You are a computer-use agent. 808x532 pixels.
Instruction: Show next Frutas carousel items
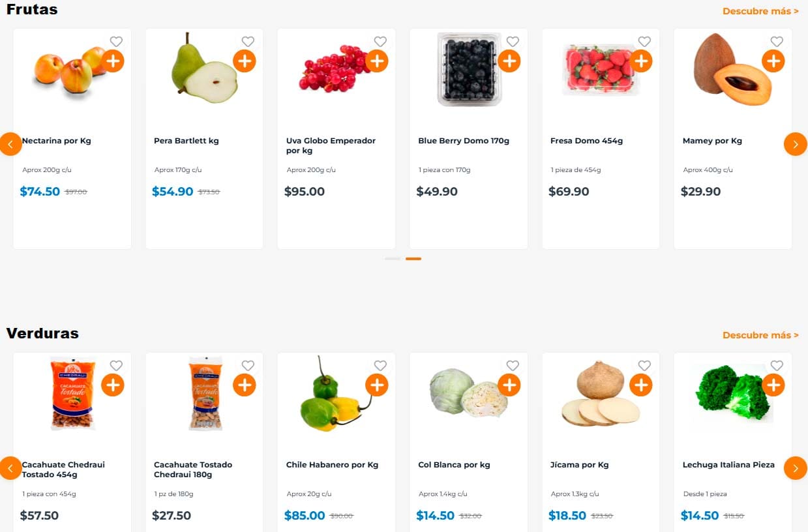pyautogui.click(x=795, y=144)
